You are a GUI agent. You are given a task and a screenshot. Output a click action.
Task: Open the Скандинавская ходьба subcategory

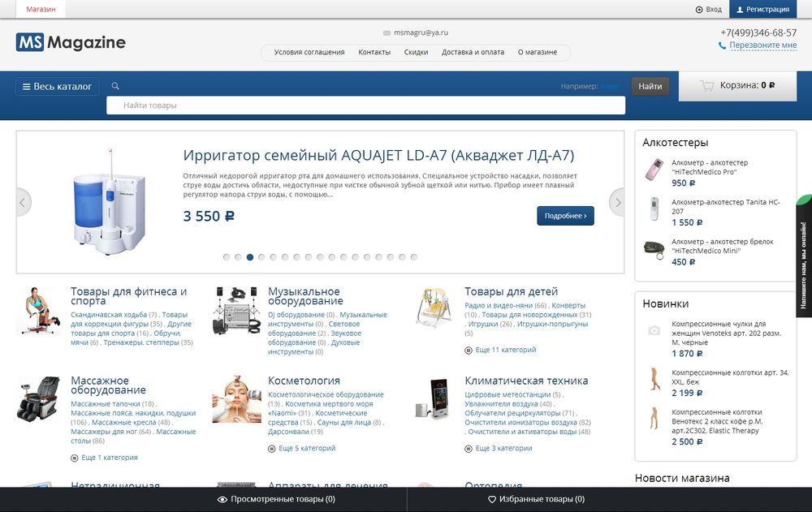pyautogui.click(x=109, y=315)
